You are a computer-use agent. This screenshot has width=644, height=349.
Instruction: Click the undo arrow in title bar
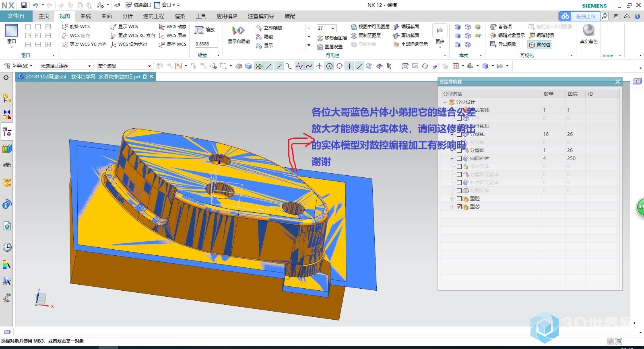pyautogui.click(x=35, y=5)
